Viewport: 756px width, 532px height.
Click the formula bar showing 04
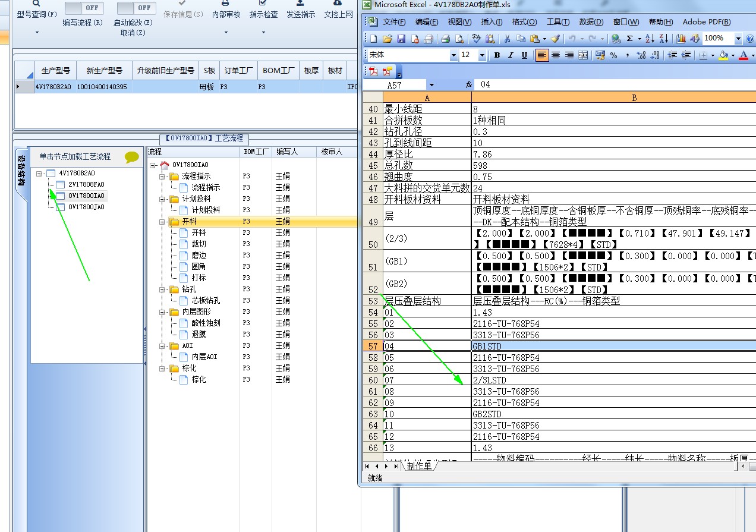click(x=616, y=85)
